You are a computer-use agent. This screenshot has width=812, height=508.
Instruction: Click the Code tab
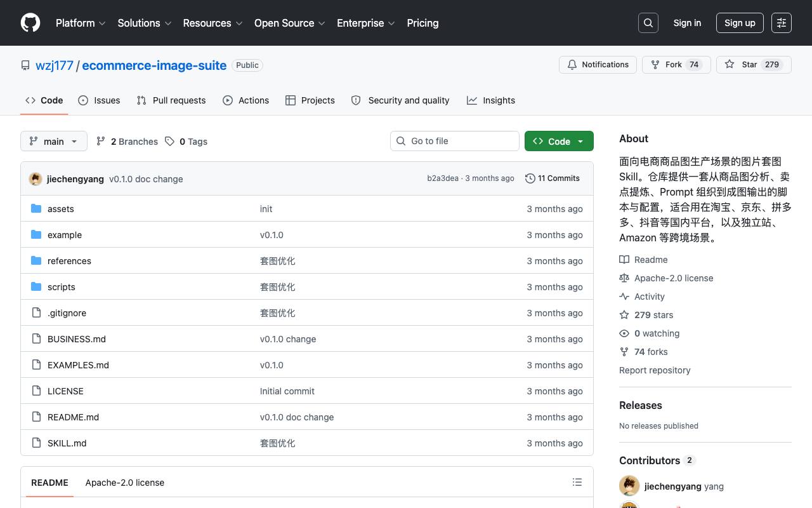pyautogui.click(x=44, y=100)
